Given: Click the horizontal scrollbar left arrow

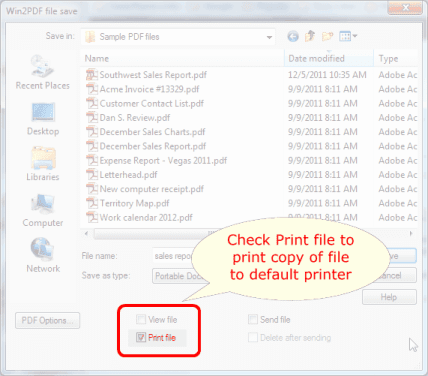Looking at the screenshot, I should pos(87,233).
